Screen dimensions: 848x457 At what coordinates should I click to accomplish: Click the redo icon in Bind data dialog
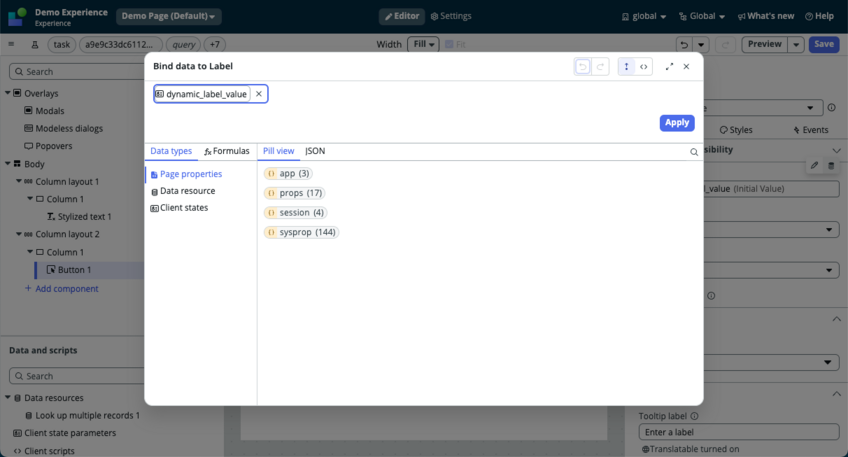[600, 67]
